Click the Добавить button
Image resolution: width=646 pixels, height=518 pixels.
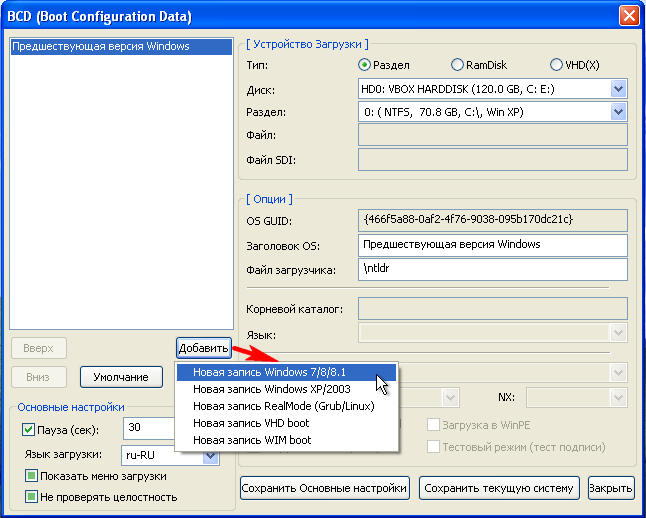[x=204, y=348]
